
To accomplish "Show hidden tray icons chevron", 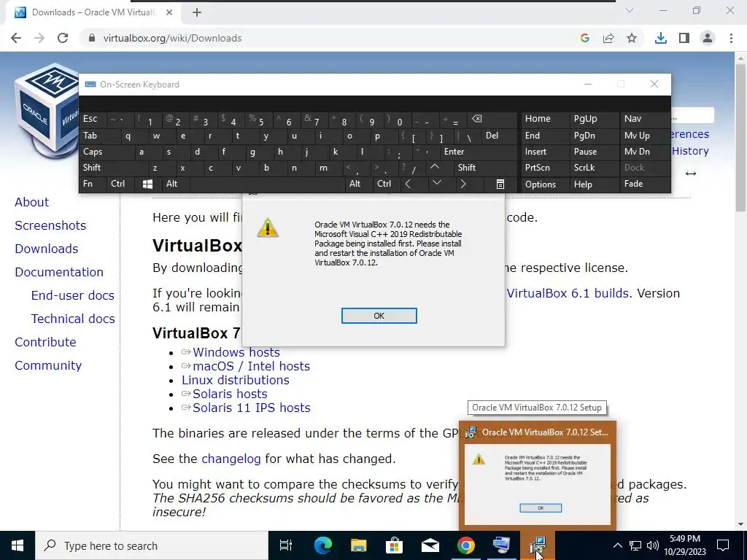I will point(617,545).
